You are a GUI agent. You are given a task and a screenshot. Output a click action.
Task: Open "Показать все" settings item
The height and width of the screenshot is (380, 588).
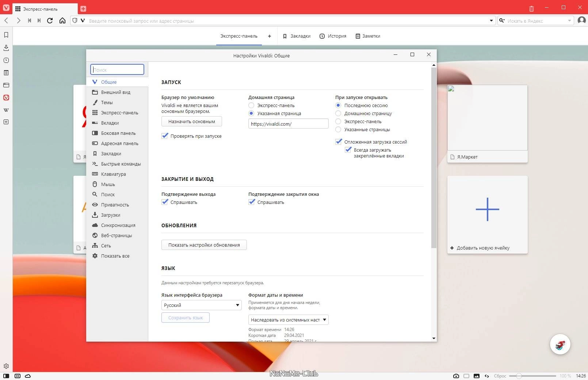pyautogui.click(x=117, y=256)
